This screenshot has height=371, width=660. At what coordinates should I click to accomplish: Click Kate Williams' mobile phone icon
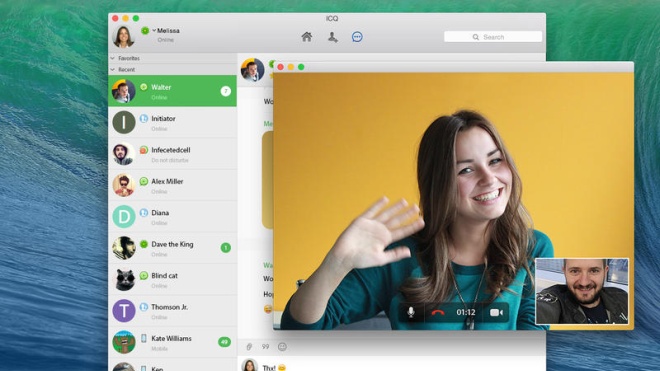click(144, 338)
